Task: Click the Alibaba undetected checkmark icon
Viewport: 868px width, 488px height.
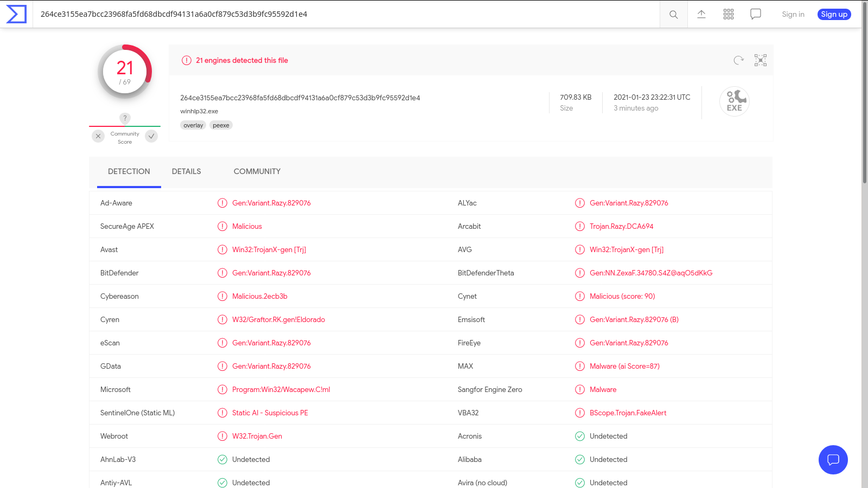Action: pos(580,459)
